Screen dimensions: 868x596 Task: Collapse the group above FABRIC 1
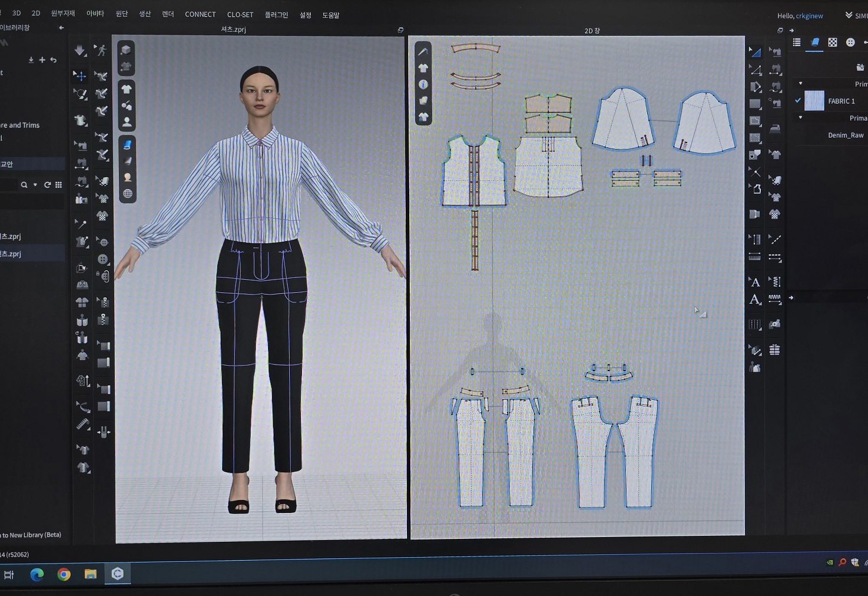[800, 84]
